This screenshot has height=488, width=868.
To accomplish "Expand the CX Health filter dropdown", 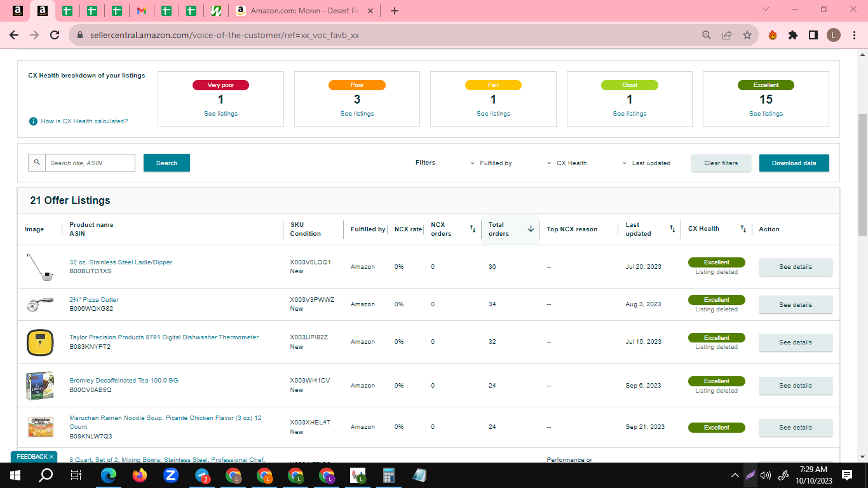I will coord(567,163).
